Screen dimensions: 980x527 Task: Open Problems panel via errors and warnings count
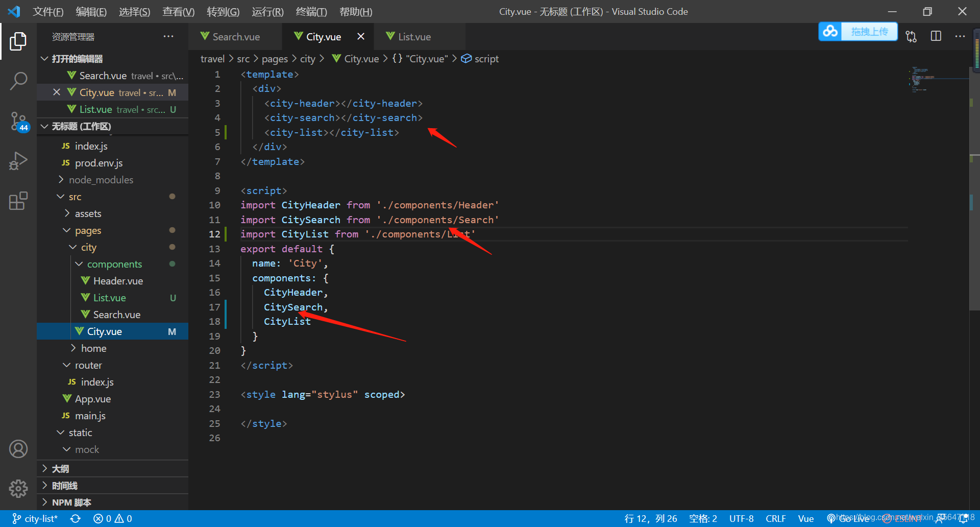[113, 518]
